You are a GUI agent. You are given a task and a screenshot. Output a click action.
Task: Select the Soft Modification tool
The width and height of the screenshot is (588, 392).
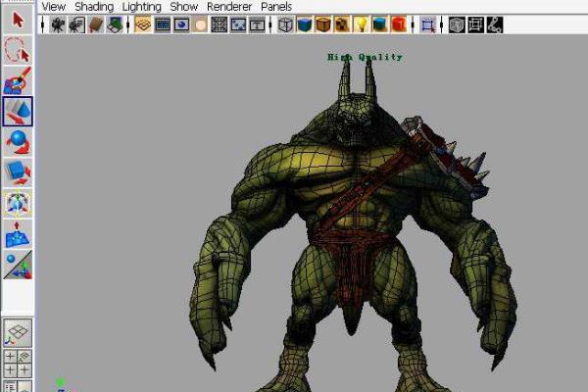tap(18, 234)
